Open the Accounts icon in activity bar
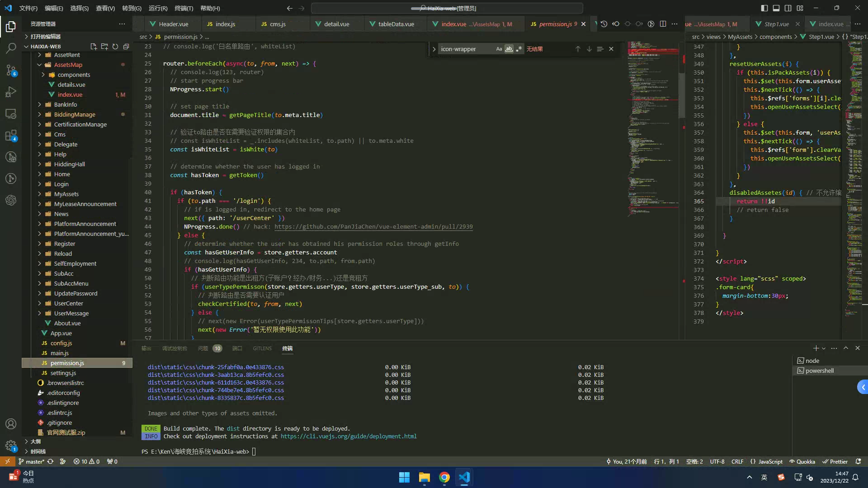 click(x=11, y=424)
